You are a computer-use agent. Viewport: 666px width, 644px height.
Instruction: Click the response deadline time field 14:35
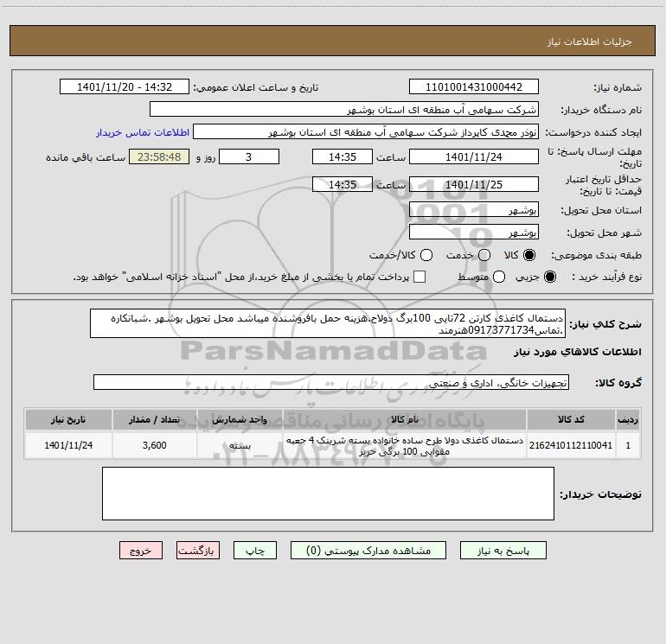(343, 156)
